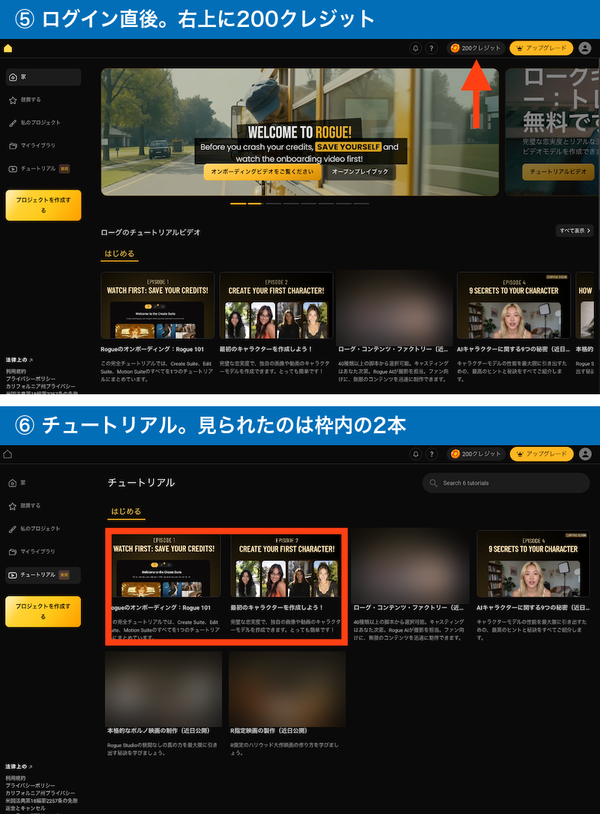Open マイライブラリ in the tutorials-page sidebar
This screenshot has width=600, height=814.
point(32,551)
